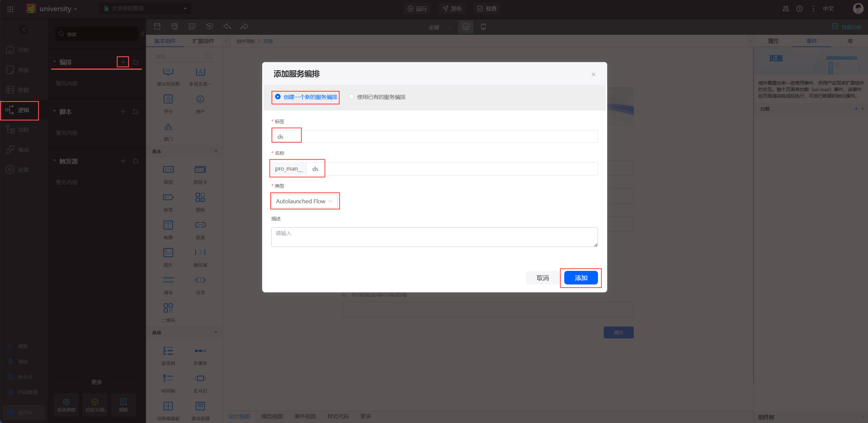Collapse the 触发器 section arrow
Image resolution: width=868 pixels, height=423 pixels.
[x=55, y=161]
